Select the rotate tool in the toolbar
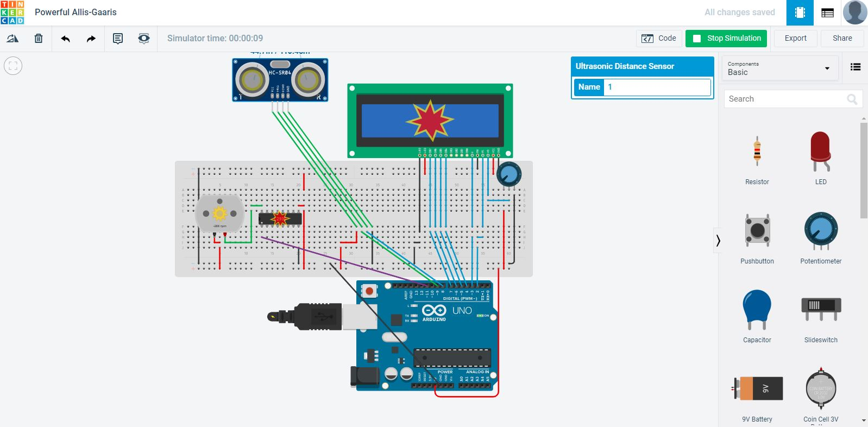868x427 pixels. click(x=12, y=39)
